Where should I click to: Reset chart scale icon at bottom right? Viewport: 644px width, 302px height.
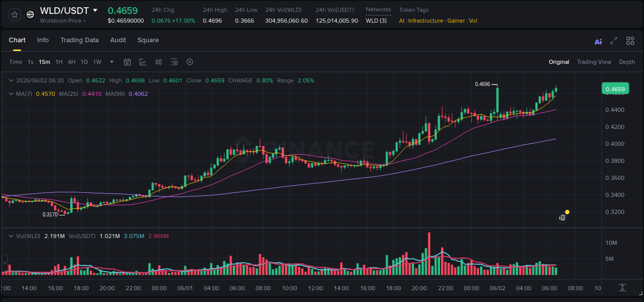pos(622,287)
